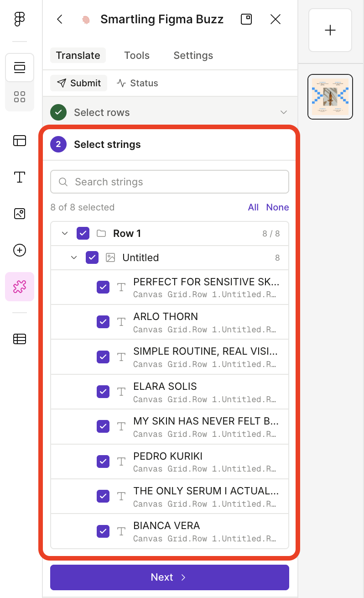
Task: Go back using the plugin back arrow
Action: point(59,19)
